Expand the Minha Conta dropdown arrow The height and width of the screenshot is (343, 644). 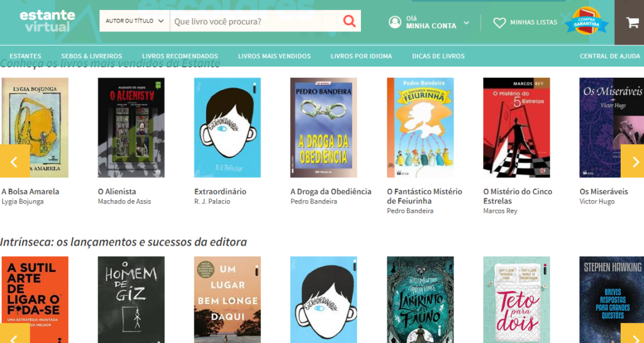[x=466, y=23]
